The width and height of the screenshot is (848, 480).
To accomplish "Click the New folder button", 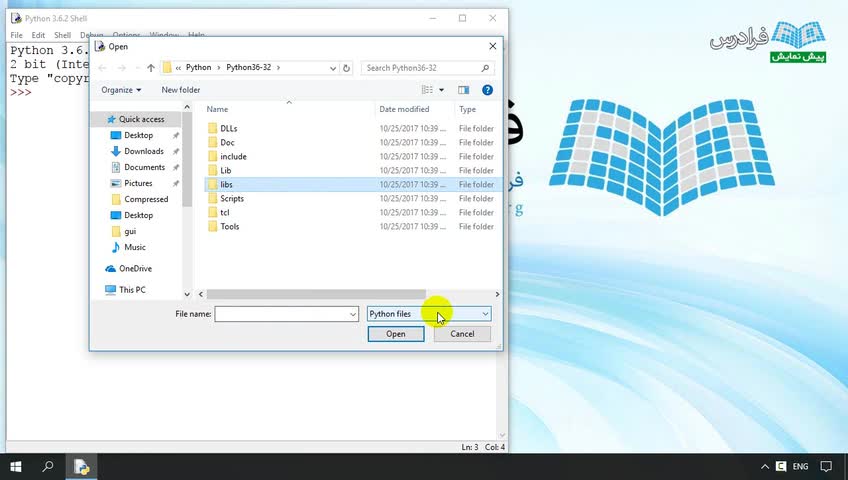I will pos(181,90).
